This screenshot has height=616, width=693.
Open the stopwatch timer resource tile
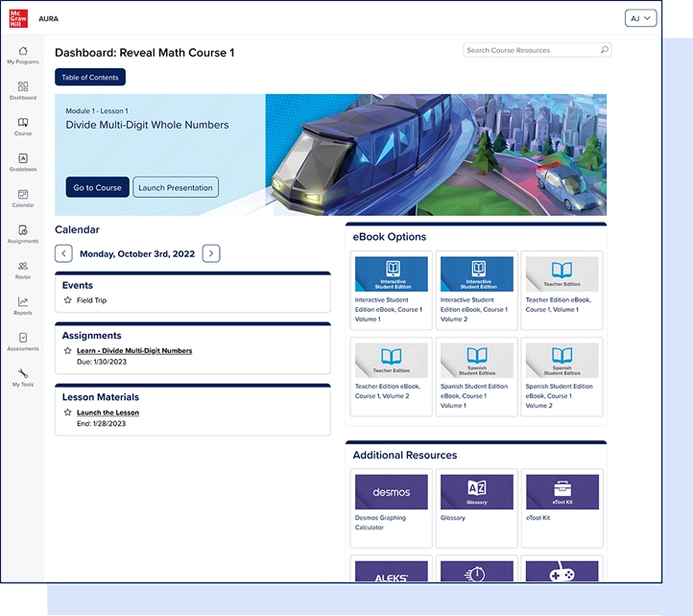pyautogui.click(x=476, y=571)
